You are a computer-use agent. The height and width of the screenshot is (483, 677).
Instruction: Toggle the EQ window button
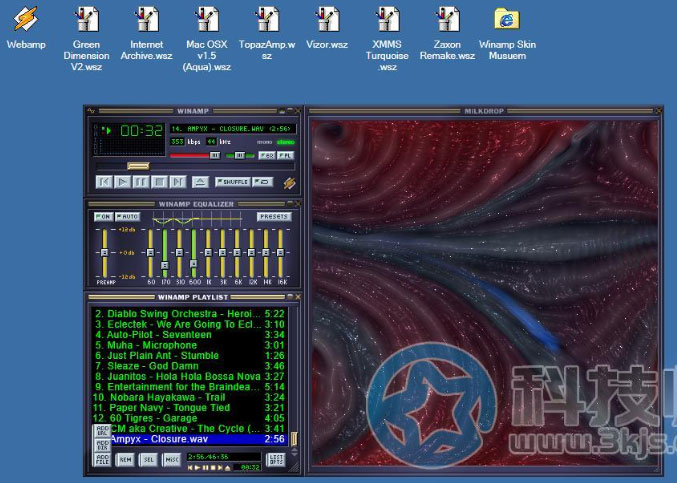(x=266, y=155)
